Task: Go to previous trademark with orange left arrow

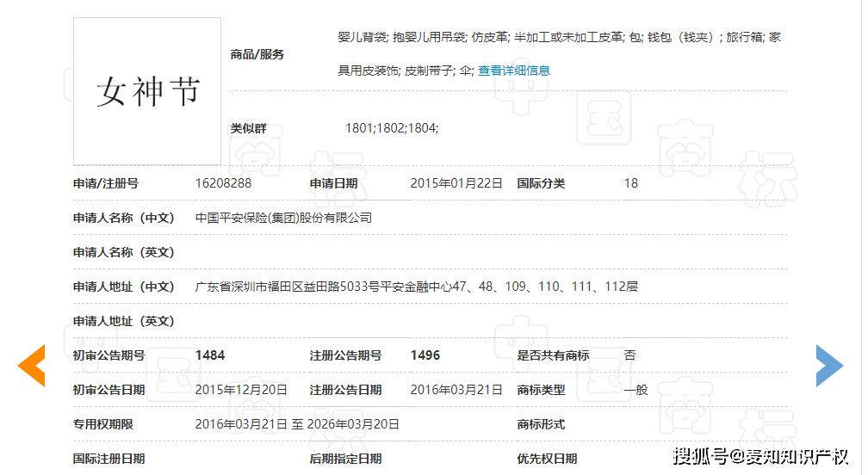Action: coord(32,366)
